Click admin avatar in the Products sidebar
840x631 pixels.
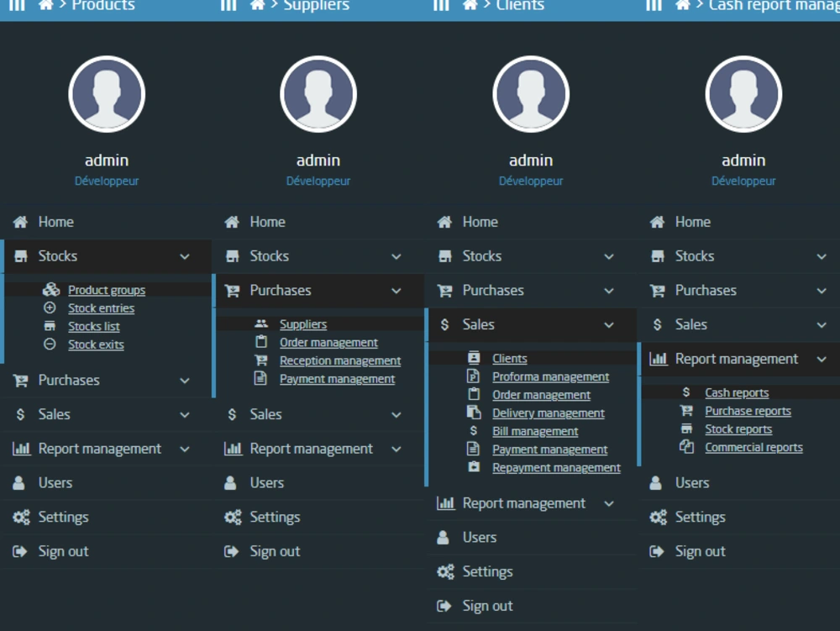tap(107, 94)
